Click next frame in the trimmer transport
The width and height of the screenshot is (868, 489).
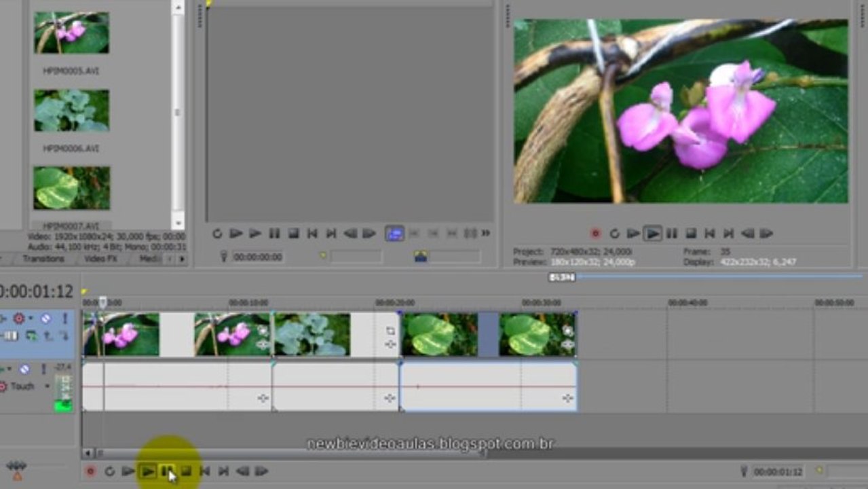[x=369, y=233]
